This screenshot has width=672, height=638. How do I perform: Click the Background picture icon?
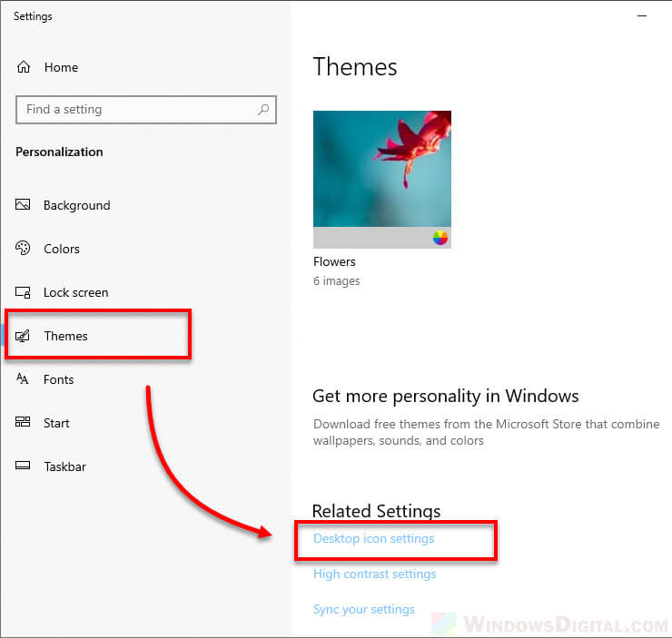[24, 205]
